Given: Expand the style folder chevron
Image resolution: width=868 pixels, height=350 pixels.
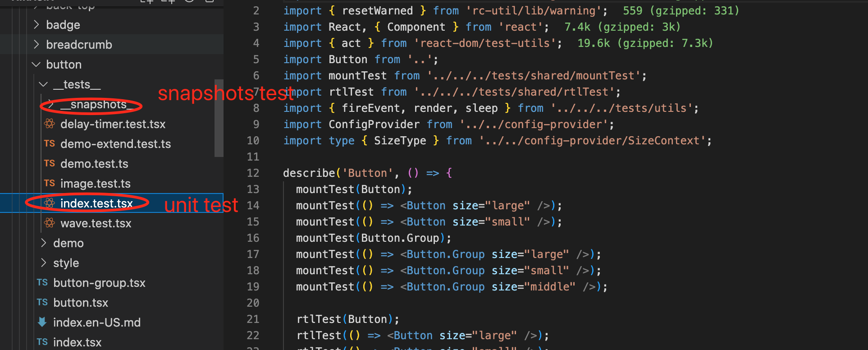Looking at the screenshot, I should click(44, 263).
